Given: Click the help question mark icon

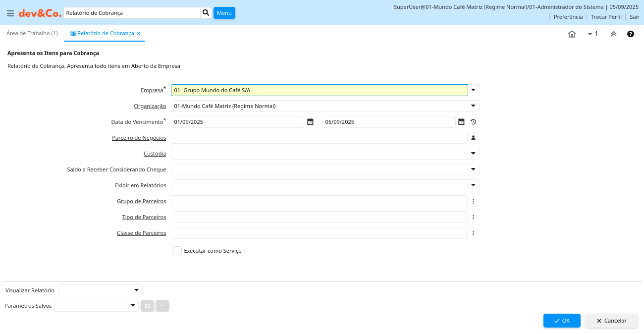Looking at the screenshot, I should click(x=631, y=34).
